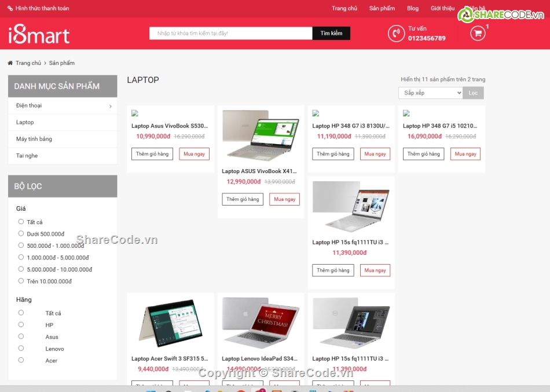Screen dimensions: 550x392
Task: Click Mua ngay for Asus VivoBook S530
Action: [x=195, y=154]
